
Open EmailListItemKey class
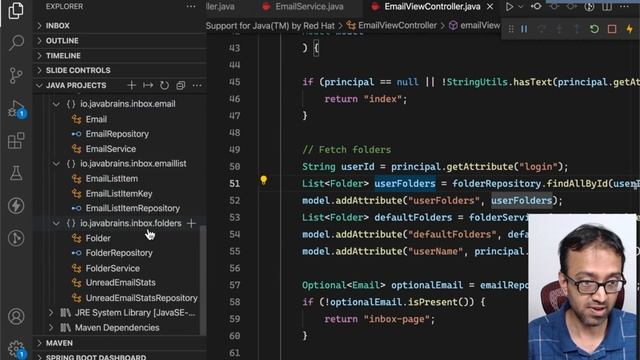[x=119, y=193]
